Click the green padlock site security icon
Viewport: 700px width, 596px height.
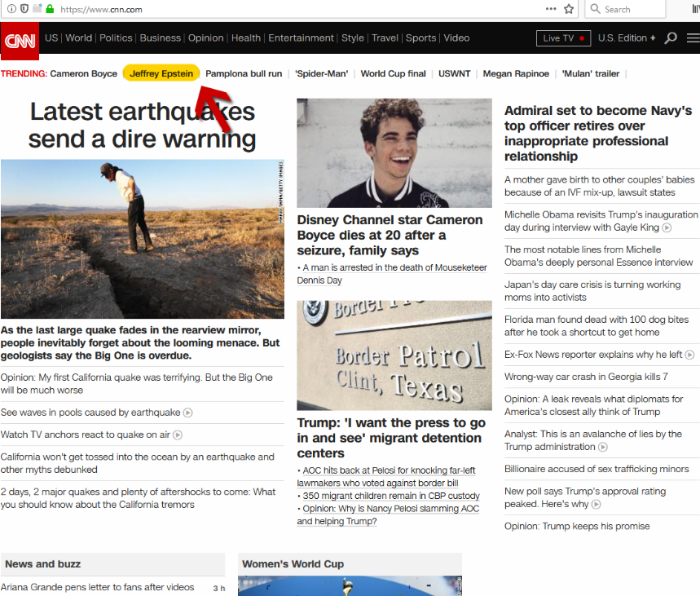coord(50,9)
